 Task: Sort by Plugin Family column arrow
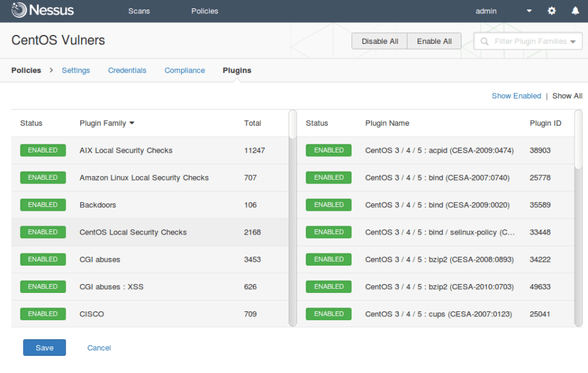132,123
